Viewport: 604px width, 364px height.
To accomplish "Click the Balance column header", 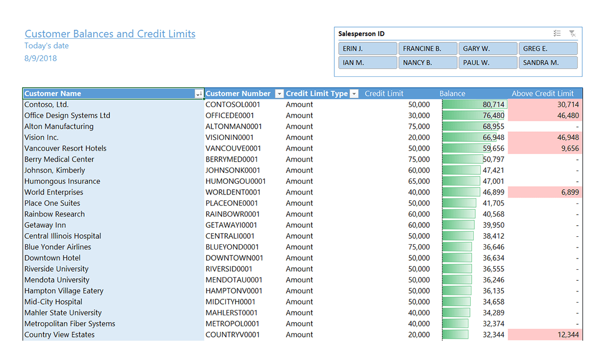I will tap(452, 94).
